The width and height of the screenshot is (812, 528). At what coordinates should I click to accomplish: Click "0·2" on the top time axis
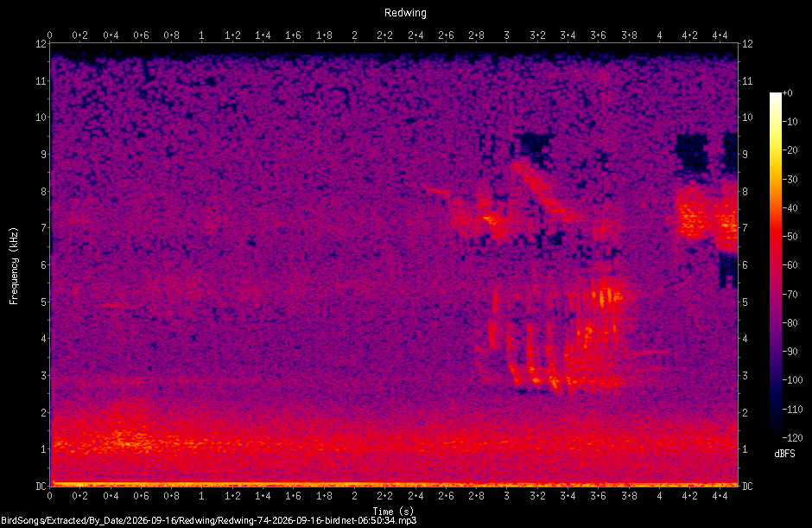pyautogui.click(x=79, y=35)
